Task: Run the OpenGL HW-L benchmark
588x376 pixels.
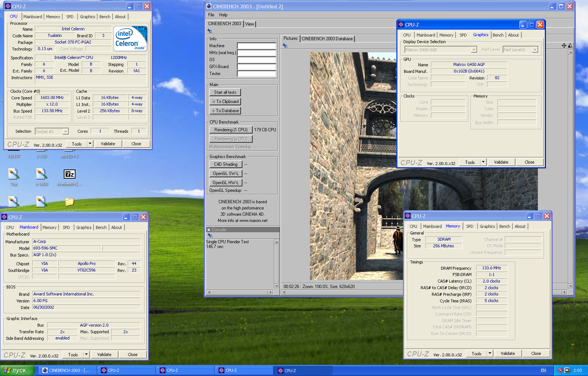Action: 226,182
